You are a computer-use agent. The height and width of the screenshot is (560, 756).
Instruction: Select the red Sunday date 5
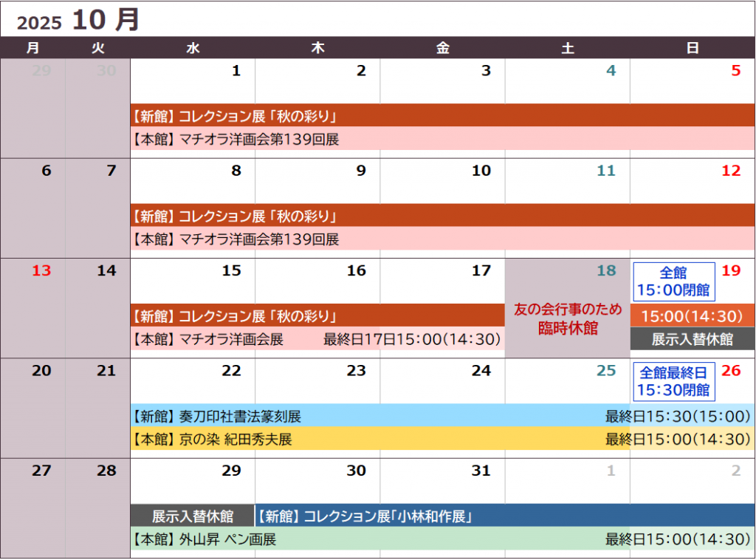[735, 72]
